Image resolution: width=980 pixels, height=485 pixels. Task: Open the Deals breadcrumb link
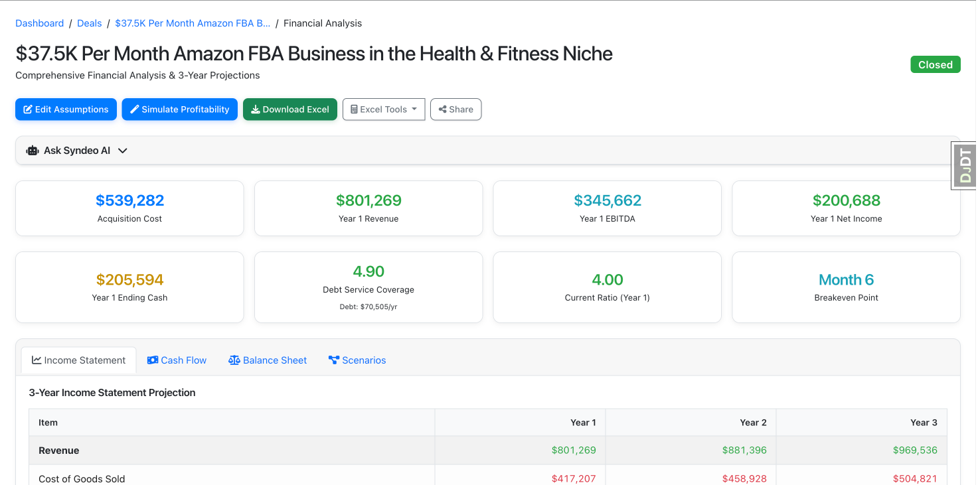(90, 23)
